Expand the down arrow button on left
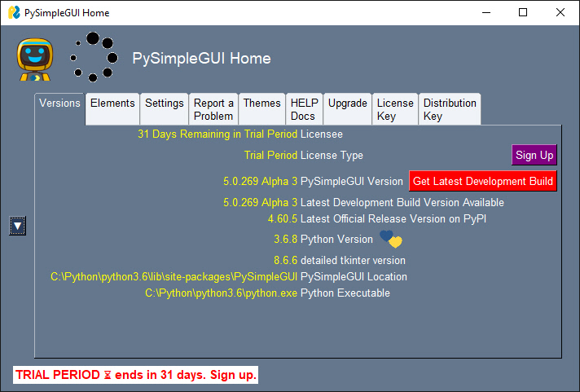Screen dimensions: 580x392 click(18, 226)
